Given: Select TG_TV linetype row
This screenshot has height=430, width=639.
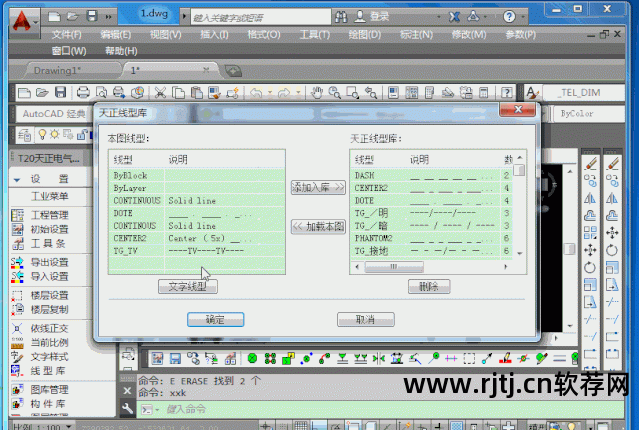Looking at the screenshot, I should point(196,251).
